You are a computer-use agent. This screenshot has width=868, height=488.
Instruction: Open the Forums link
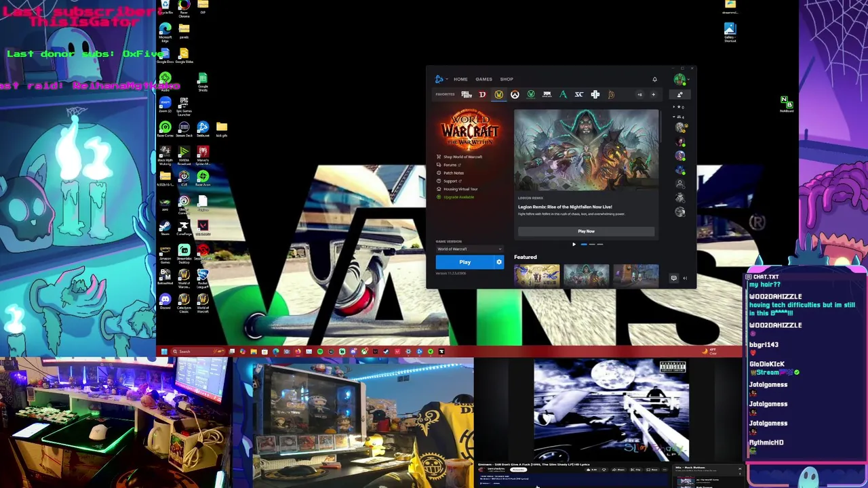[x=452, y=165]
